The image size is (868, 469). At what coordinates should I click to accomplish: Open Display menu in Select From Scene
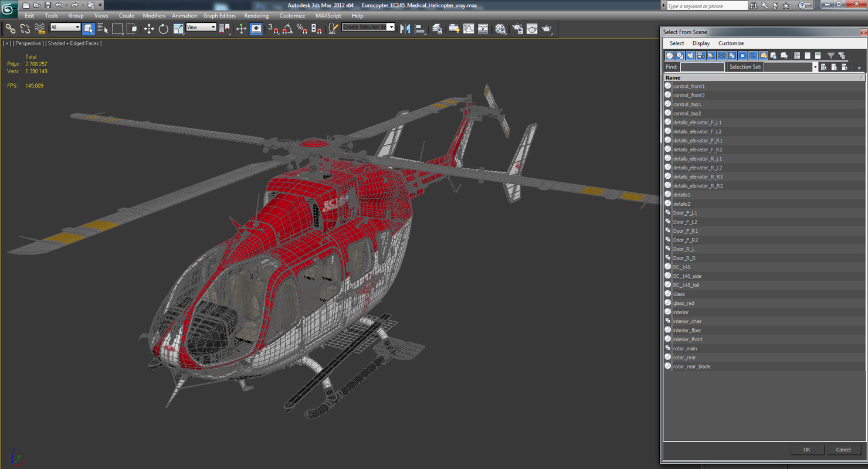pos(701,43)
